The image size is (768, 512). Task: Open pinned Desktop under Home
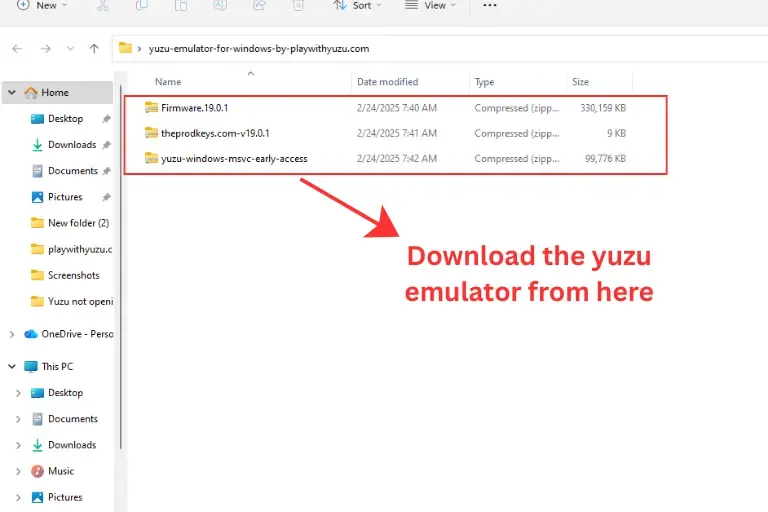65,119
